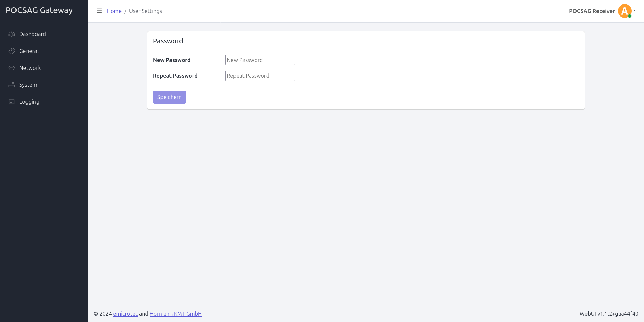Open the Logging page by its label

pos(29,102)
